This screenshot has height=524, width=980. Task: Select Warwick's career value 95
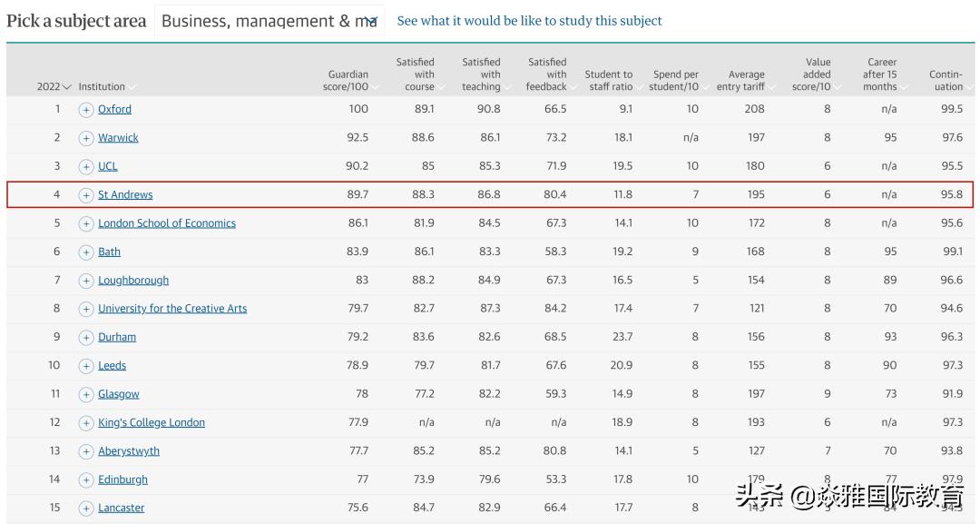point(891,137)
